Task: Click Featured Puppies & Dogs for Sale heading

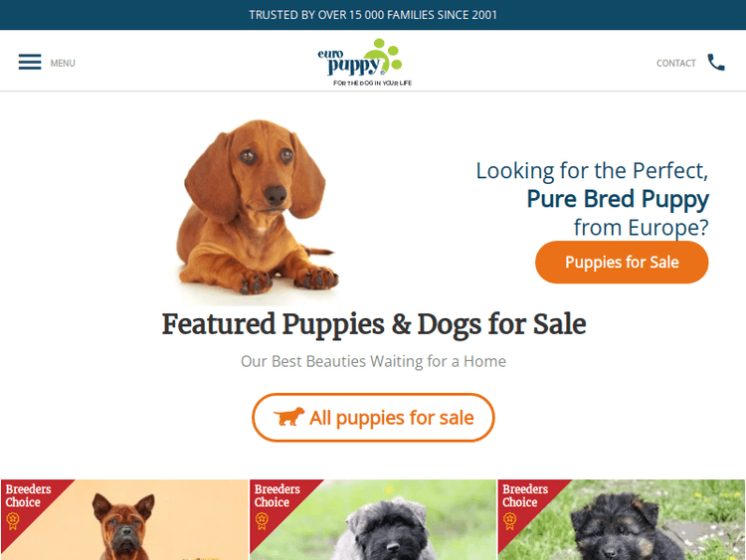Action: [373, 324]
